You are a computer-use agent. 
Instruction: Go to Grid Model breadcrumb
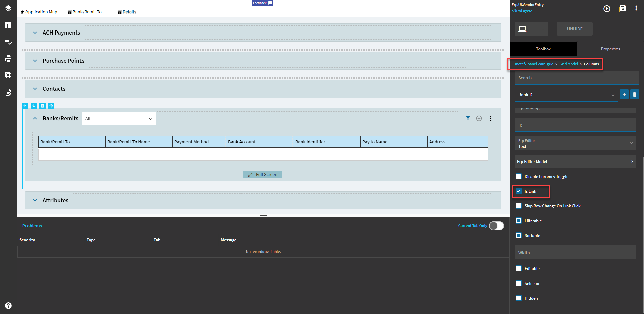(x=569, y=64)
